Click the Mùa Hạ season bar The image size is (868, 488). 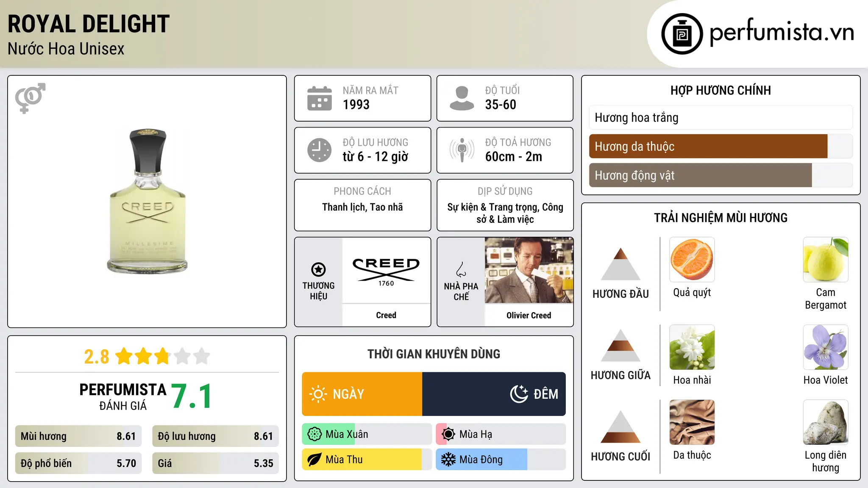click(501, 434)
